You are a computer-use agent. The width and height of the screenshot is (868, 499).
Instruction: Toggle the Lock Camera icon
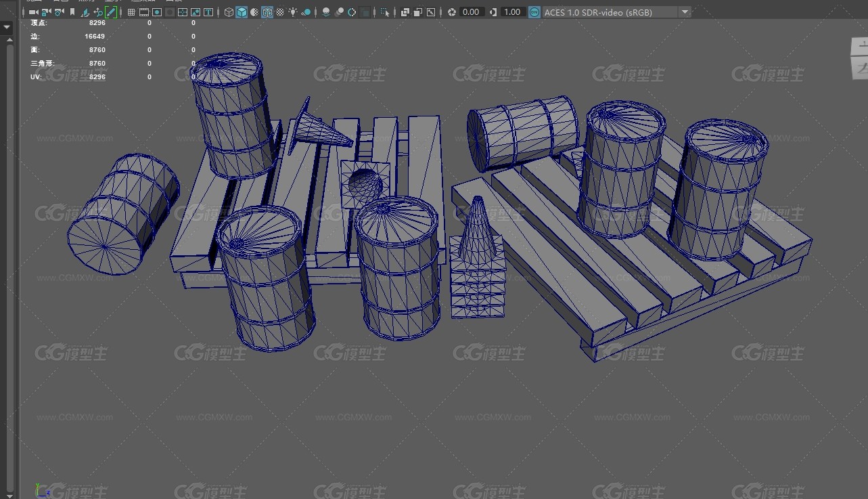[46, 12]
